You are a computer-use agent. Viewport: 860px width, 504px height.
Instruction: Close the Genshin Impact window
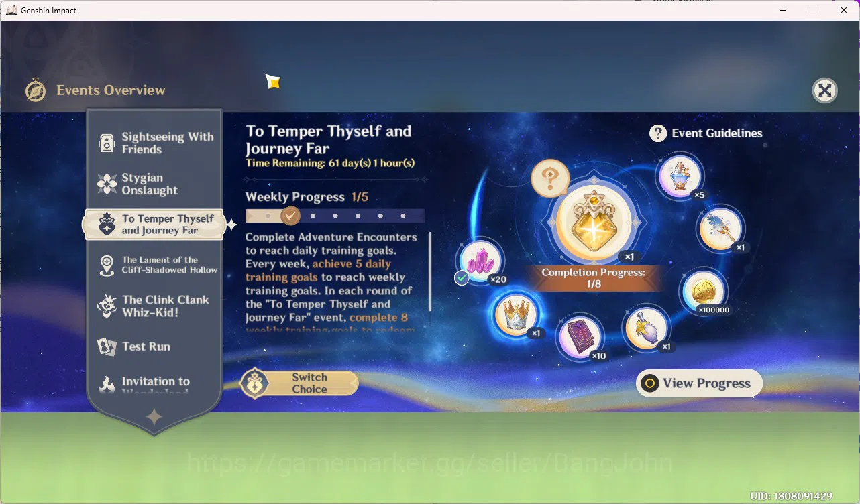[844, 10]
